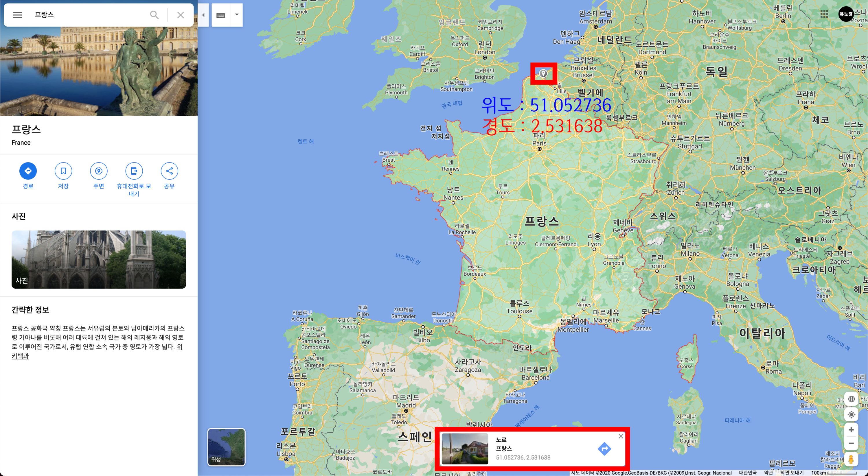Screen dimensions: 868x476
Task: Open the France 사진 photo thumbnail
Action: (x=99, y=259)
